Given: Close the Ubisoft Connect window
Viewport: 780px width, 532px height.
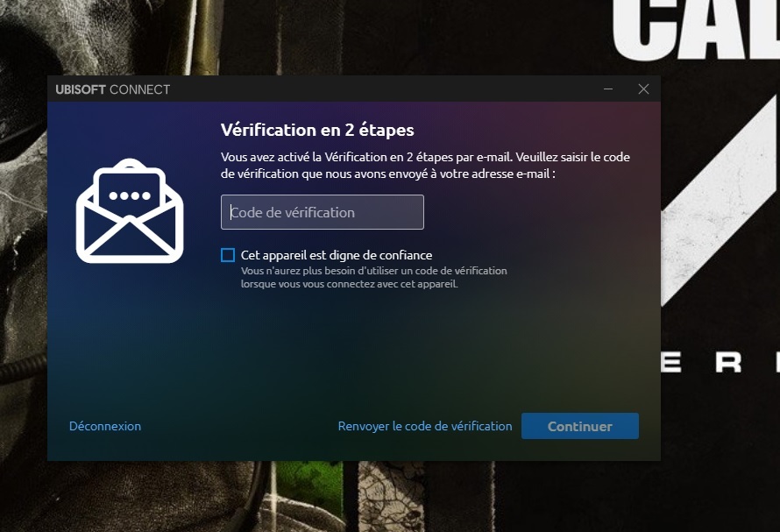Looking at the screenshot, I should click(643, 89).
